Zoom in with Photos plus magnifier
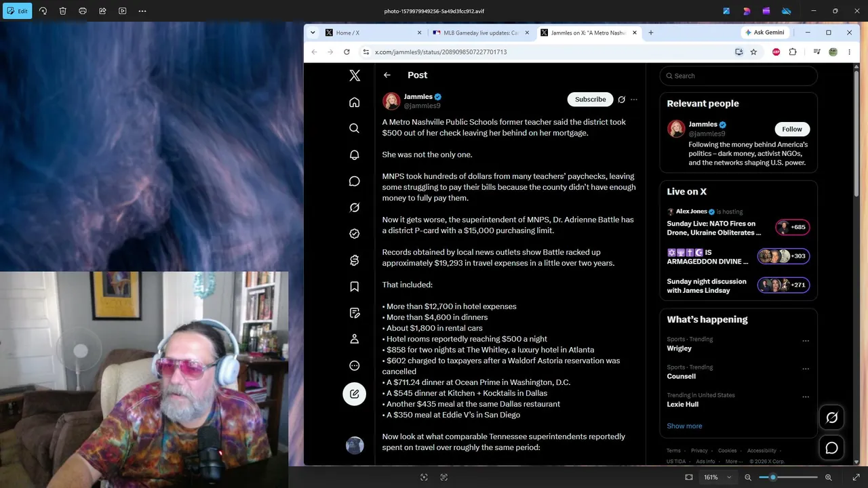868x488 pixels. coord(828,477)
